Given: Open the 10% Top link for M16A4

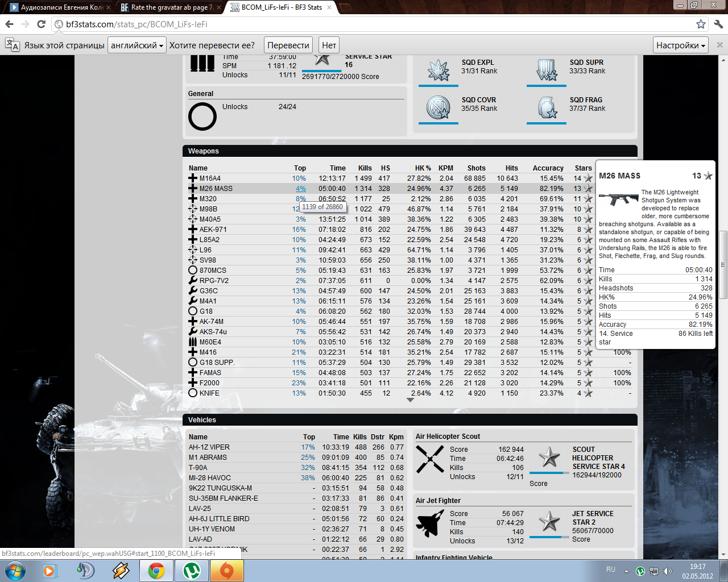Looking at the screenshot, I should point(299,178).
